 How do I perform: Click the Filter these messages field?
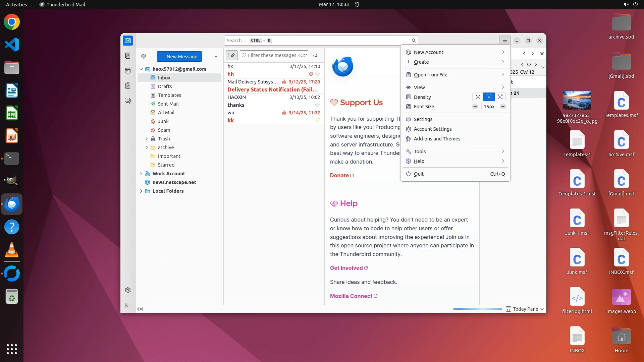pos(277,55)
